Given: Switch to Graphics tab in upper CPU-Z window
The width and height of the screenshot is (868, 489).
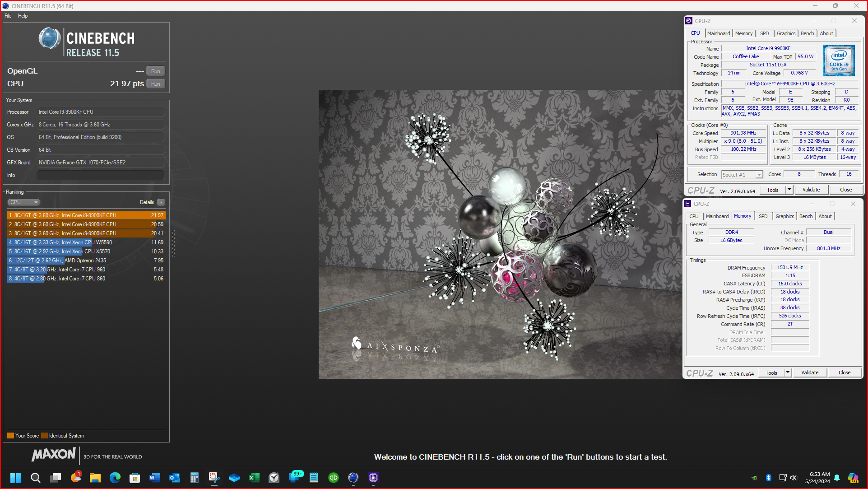Looking at the screenshot, I should (786, 33).
